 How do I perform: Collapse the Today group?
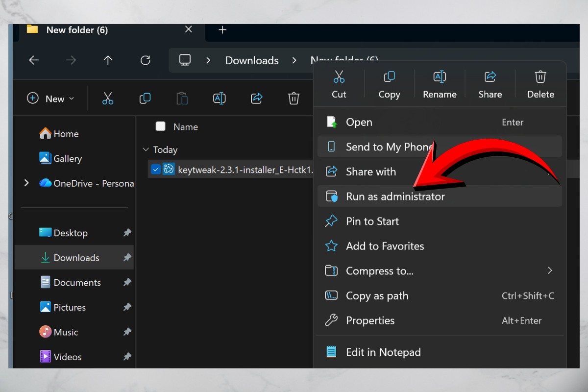pos(146,150)
